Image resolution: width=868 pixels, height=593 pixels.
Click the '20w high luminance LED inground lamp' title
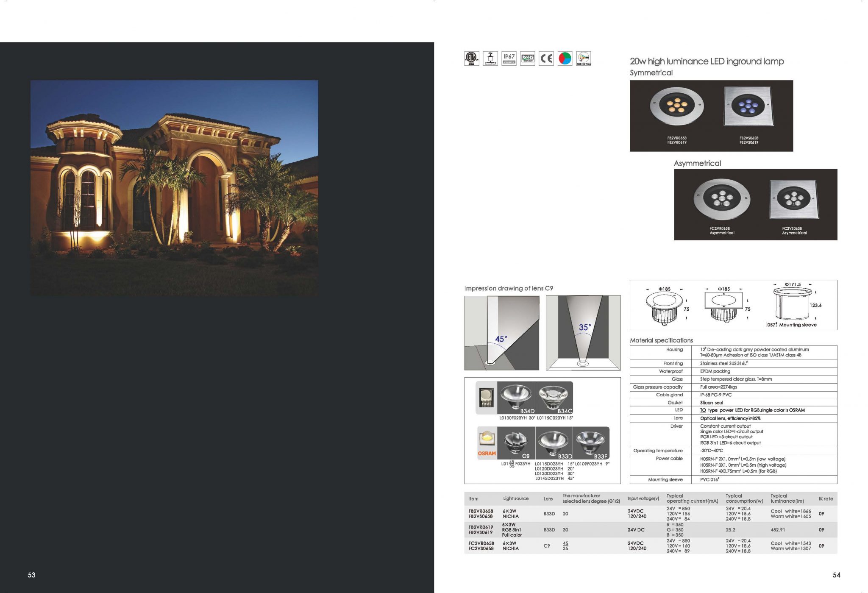pos(707,61)
